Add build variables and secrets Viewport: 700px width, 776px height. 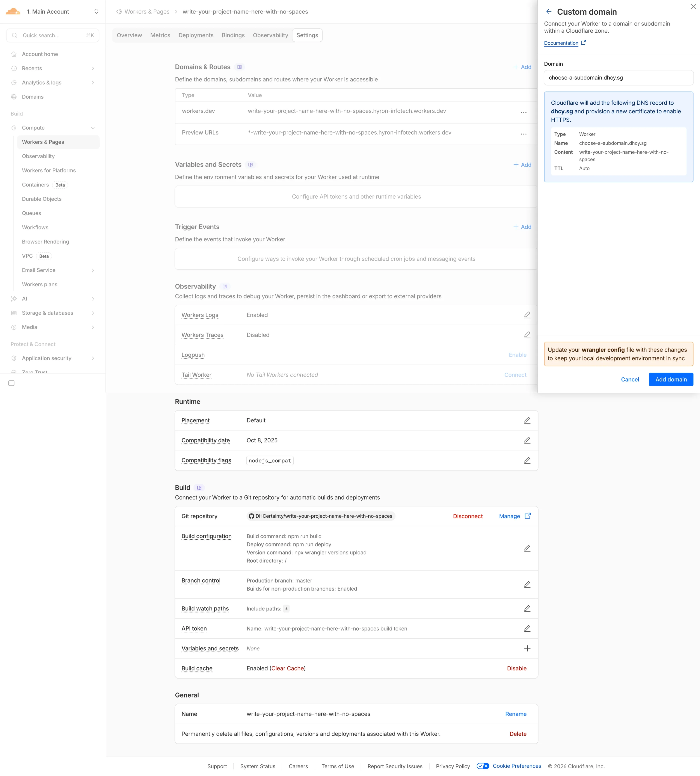[x=527, y=649]
